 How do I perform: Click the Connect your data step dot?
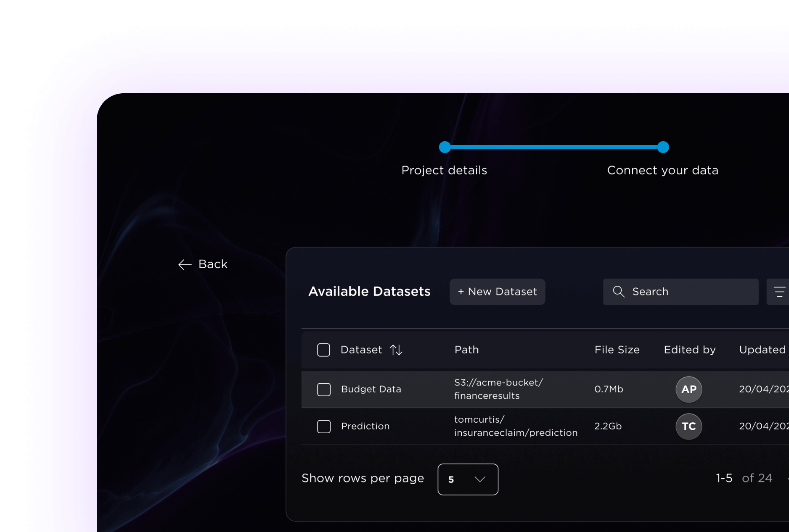663,147
